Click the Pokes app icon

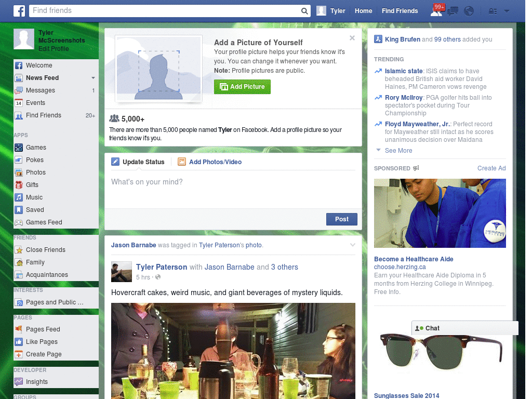tap(19, 160)
